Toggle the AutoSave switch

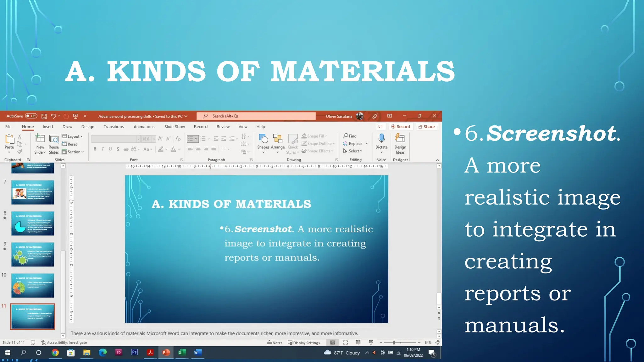31,116
